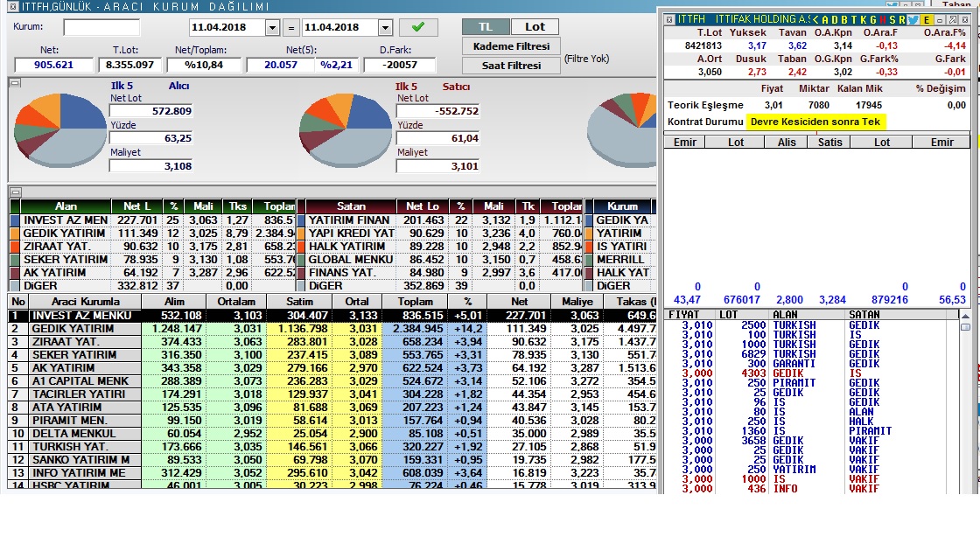This screenshot has width=980, height=537.
Task: Open the start date dropdown
Action: click(272, 27)
